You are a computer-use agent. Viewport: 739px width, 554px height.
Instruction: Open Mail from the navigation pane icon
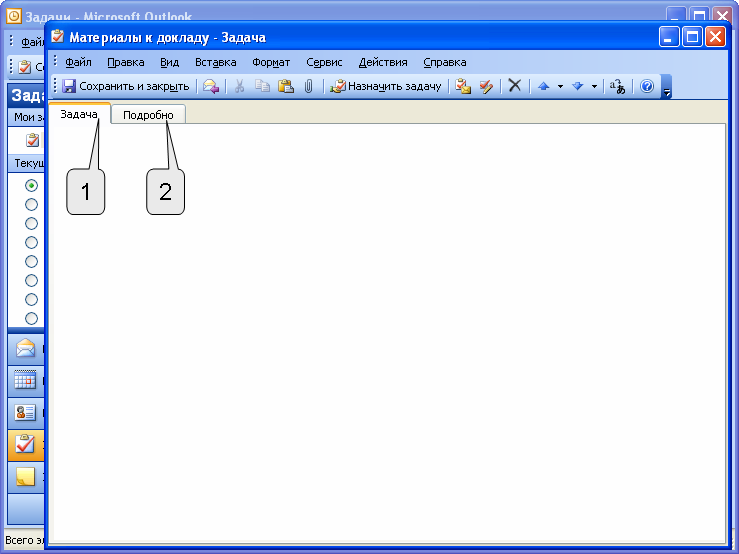click(25, 349)
